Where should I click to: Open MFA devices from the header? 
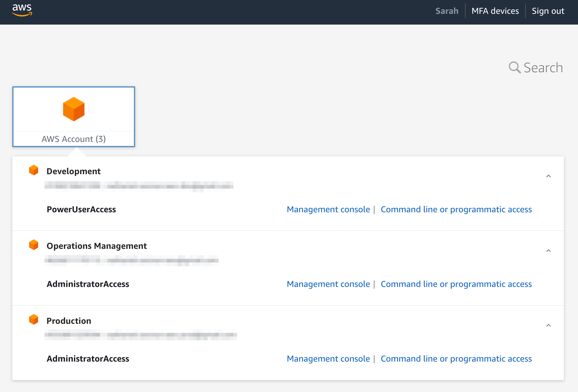[x=495, y=11]
